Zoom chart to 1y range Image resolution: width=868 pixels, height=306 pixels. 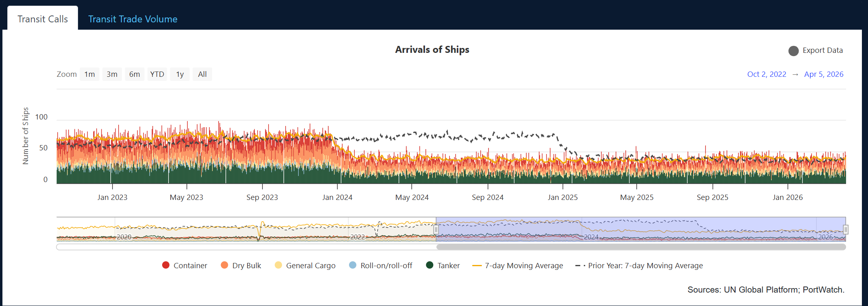(180, 74)
